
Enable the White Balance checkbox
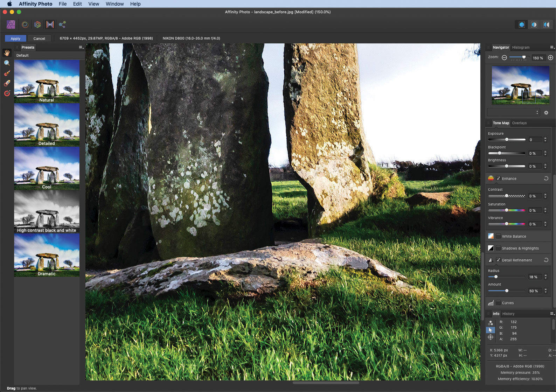click(x=498, y=236)
